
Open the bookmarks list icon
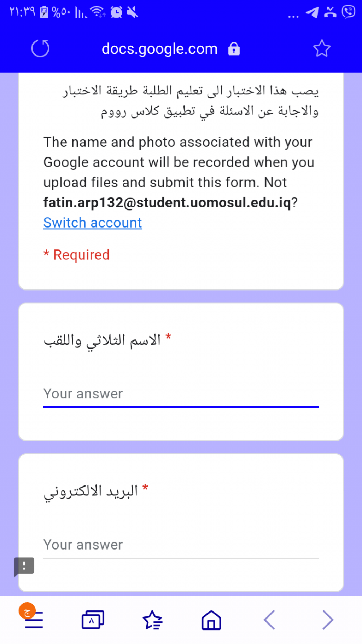point(152,620)
